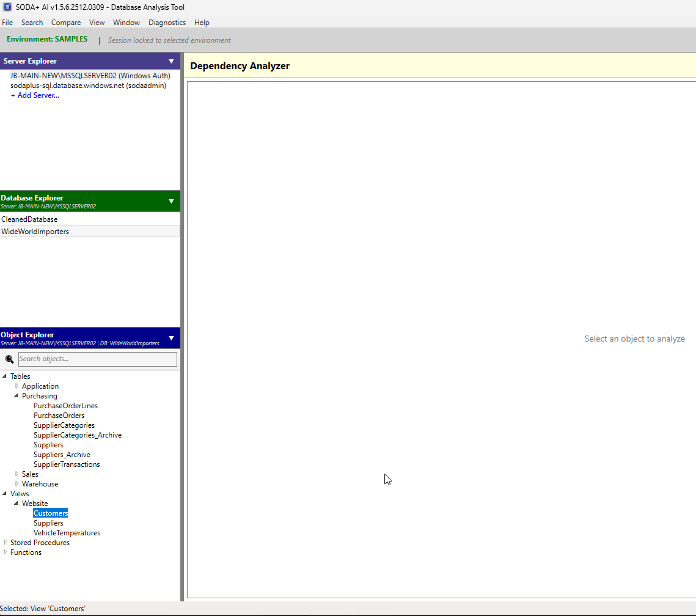This screenshot has height=616, width=696.
Task: Click the Add Server link
Action: [x=35, y=95]
